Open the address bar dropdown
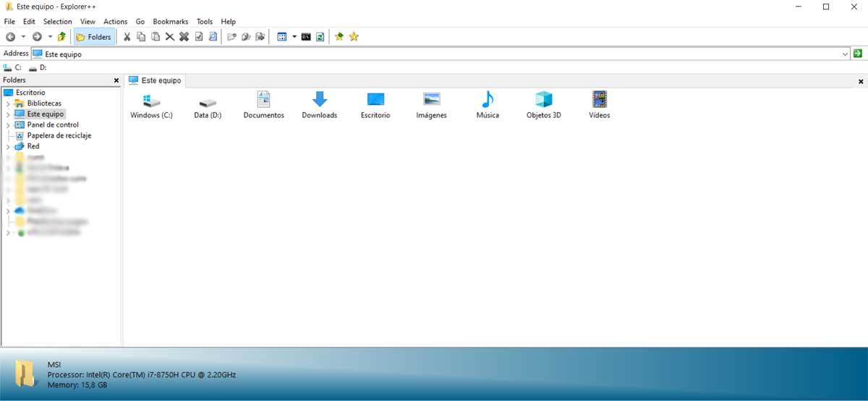868x401 pixels. (x=845, y=54)
